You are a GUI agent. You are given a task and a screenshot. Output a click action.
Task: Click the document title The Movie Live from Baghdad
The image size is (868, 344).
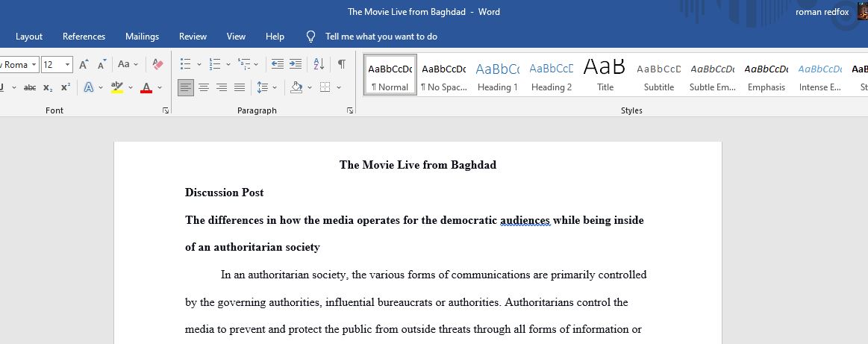[418, 165]
